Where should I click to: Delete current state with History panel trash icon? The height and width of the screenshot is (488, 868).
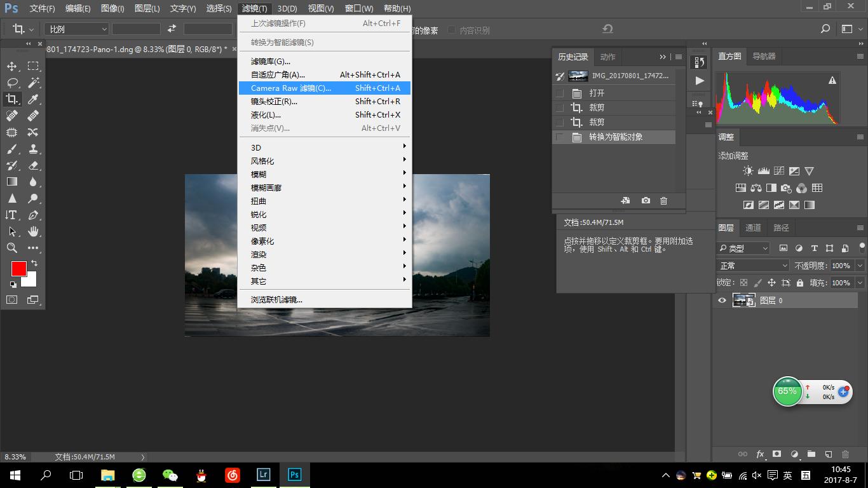pos(663,200)
